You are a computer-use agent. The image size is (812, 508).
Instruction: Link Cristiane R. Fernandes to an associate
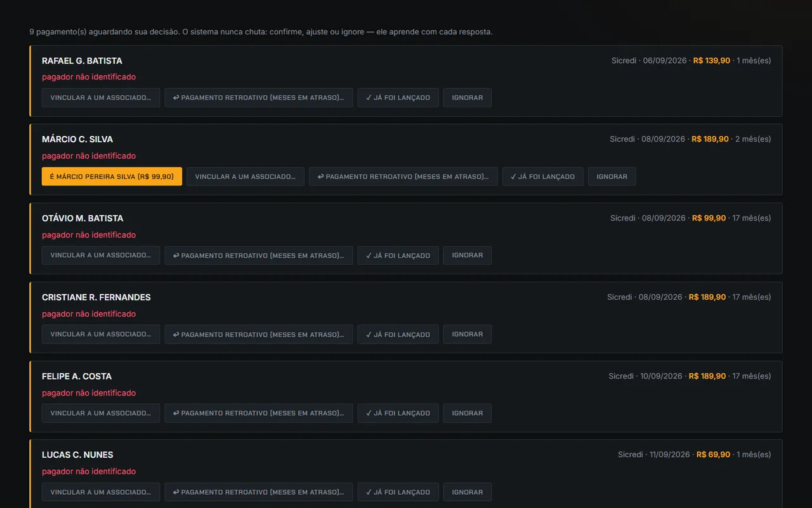coord(101,334)
